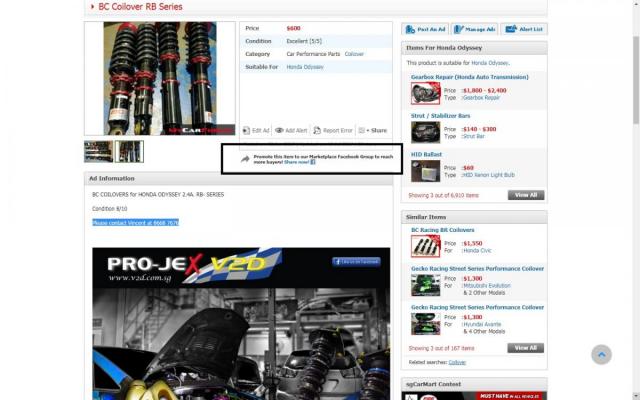The width and height of the screenshot is (640, 400).
Task: Click the Post An Ad button
Action: pos(424,30)
